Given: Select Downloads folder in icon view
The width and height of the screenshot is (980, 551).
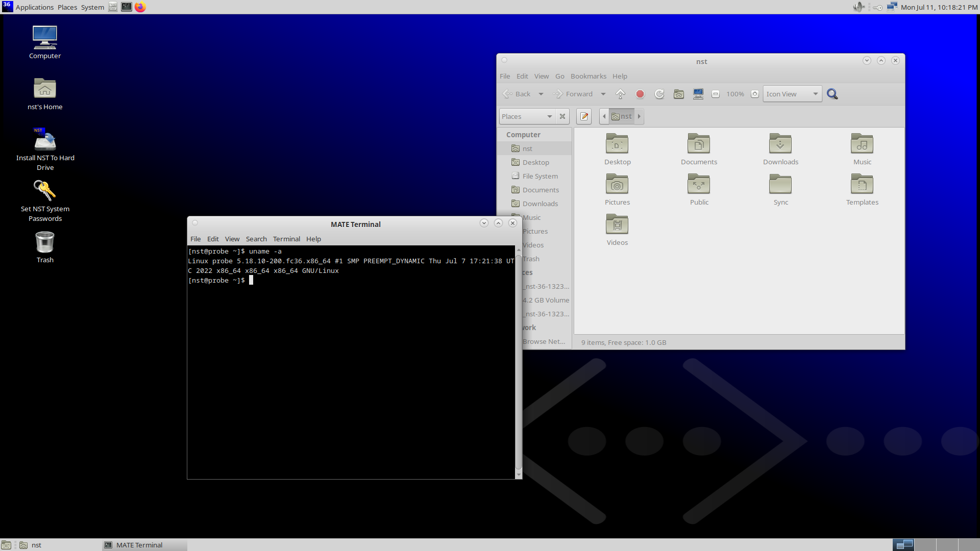Looking at the screenshot, I should pos(780,149).
